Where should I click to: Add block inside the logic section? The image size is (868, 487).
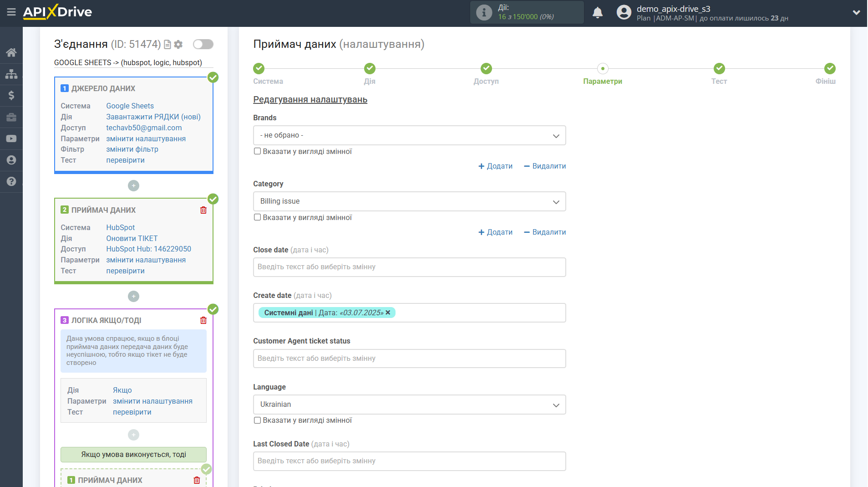133,435
